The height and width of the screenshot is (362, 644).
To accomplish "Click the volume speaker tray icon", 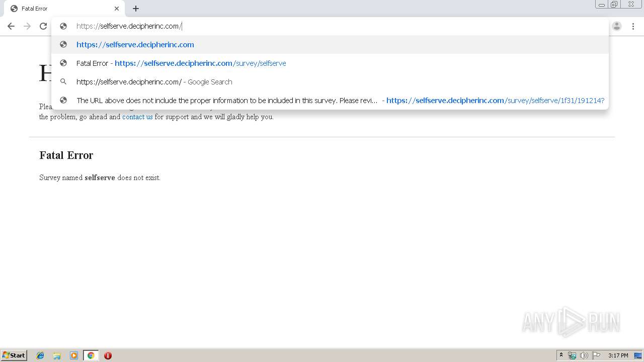I will pos(584,355).
